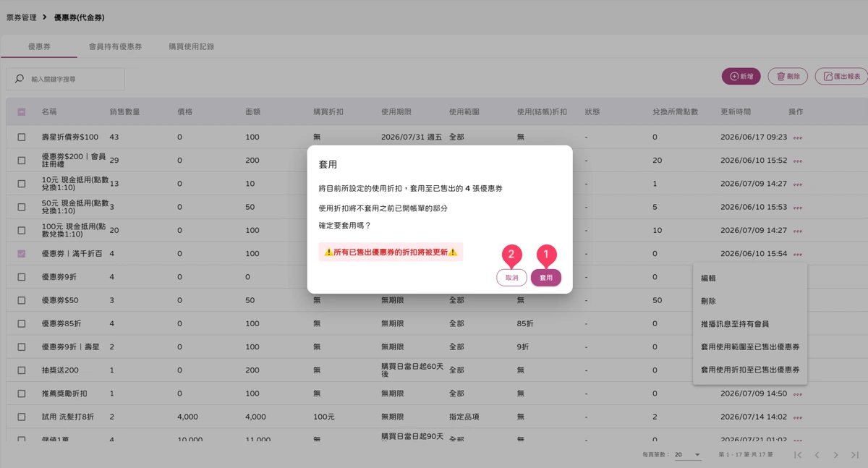Click the 銷售數量 column header
868x468 pixels.
(x=125, y=112)
